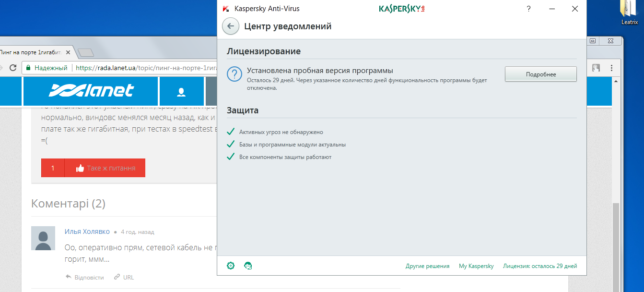Open a new Chrome tab
Viewport: 644px width, 292px height.
(x=85, y=52)
